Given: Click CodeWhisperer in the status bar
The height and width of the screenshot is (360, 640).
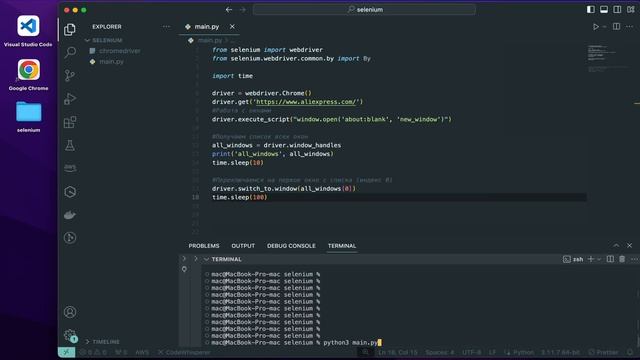Looking at the screenshot, I should pyautogui.click(x=184, y=352).
